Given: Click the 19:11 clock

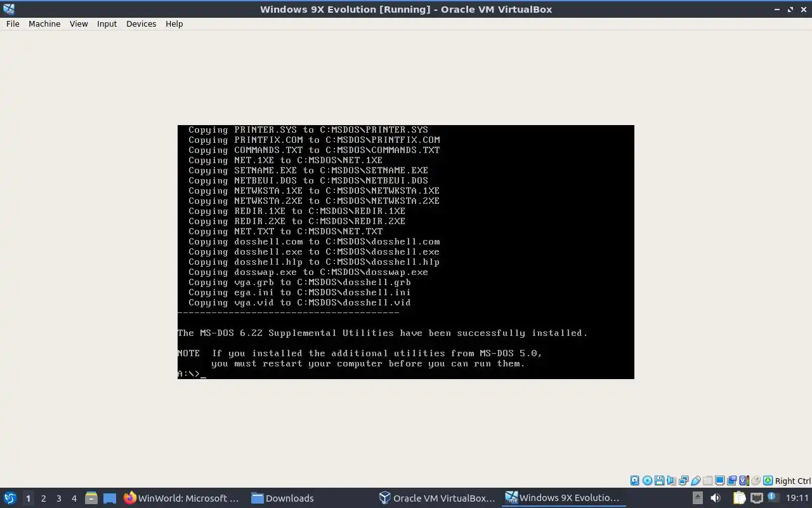Looking at the screenshot, I should pos(797,498).
